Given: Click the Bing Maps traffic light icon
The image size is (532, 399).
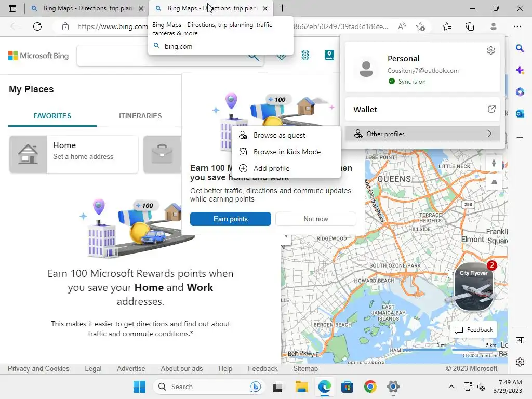Looking at the screenshot, I should [x=305, y=55].
